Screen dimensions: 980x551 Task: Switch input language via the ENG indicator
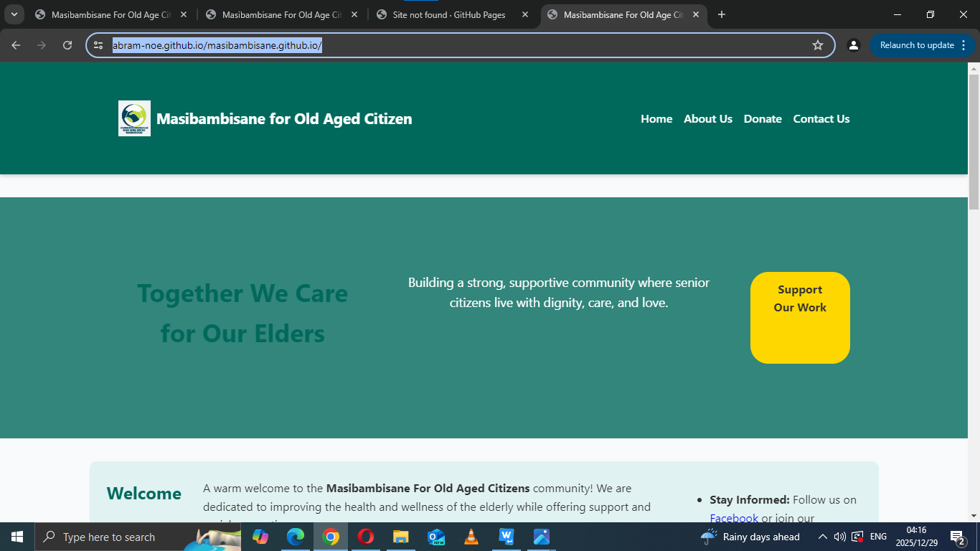point(878,537)
